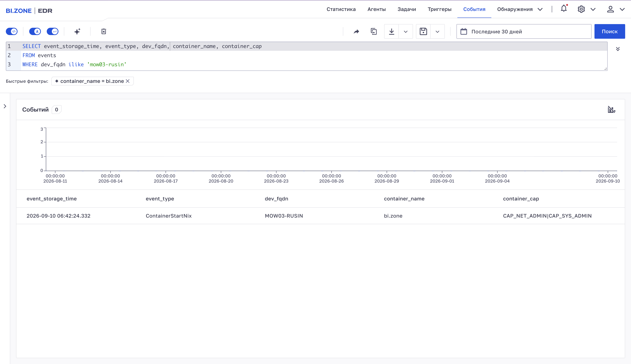Copy the query with the copy icon
Screen dimensions: 631x364
[x=374, y=32]
